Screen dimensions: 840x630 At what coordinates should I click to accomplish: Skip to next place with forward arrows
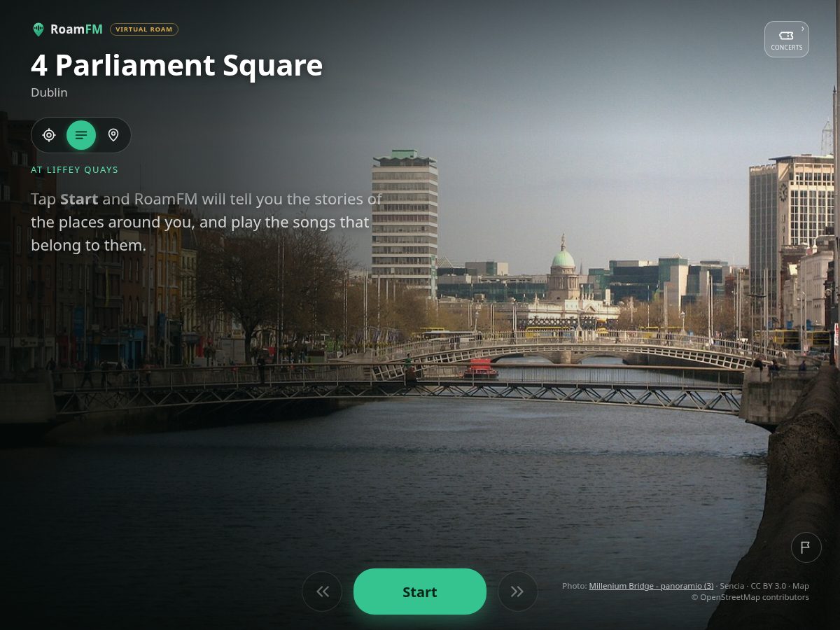(518, 591)
